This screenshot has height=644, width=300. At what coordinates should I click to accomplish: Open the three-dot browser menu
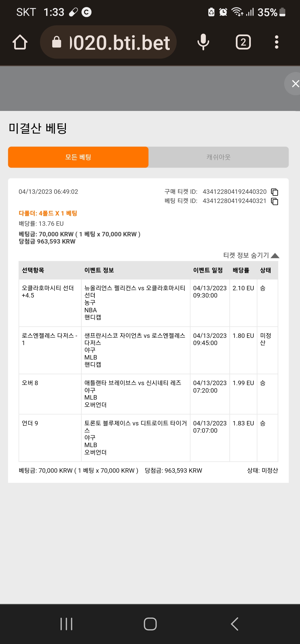click(x=276, y=42)
